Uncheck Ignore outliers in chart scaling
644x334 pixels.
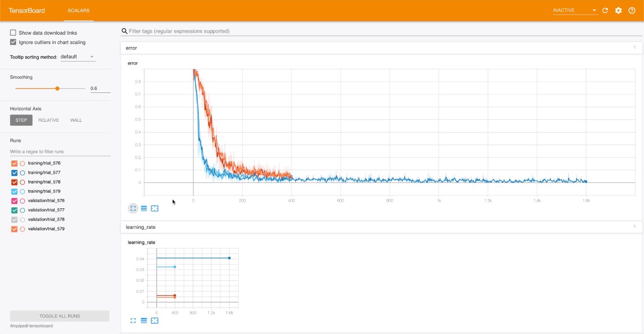click(x=13, y=42)
